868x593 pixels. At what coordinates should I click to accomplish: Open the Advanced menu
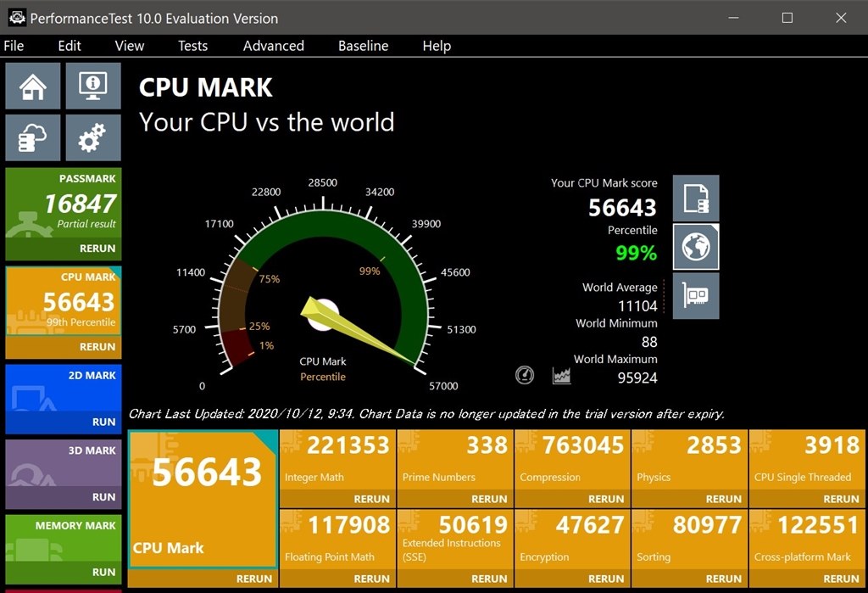[x=273, y=46]
